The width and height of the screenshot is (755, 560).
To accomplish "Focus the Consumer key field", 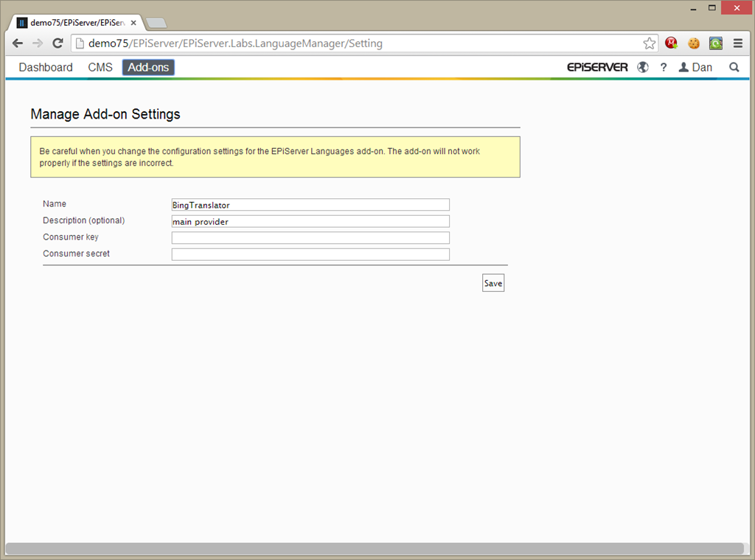I will pos(310,238).
